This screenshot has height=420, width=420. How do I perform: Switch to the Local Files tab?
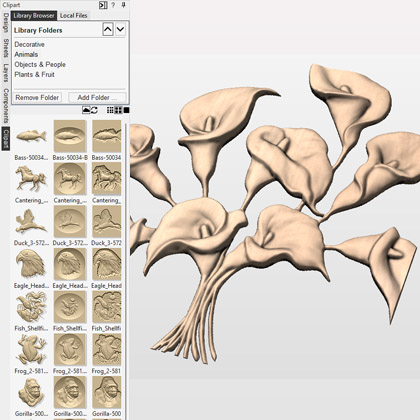pos(74,15)
